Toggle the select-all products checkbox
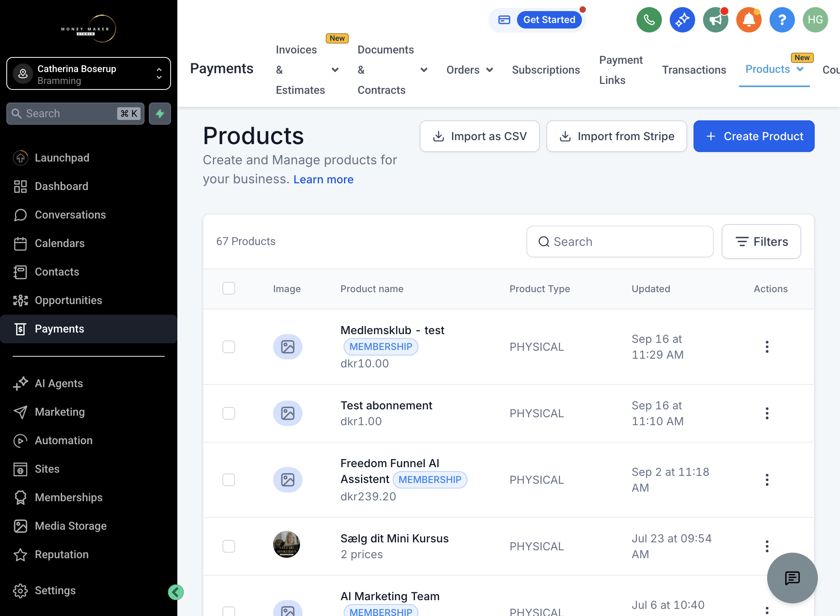The image size is (840, 616). 229,288
